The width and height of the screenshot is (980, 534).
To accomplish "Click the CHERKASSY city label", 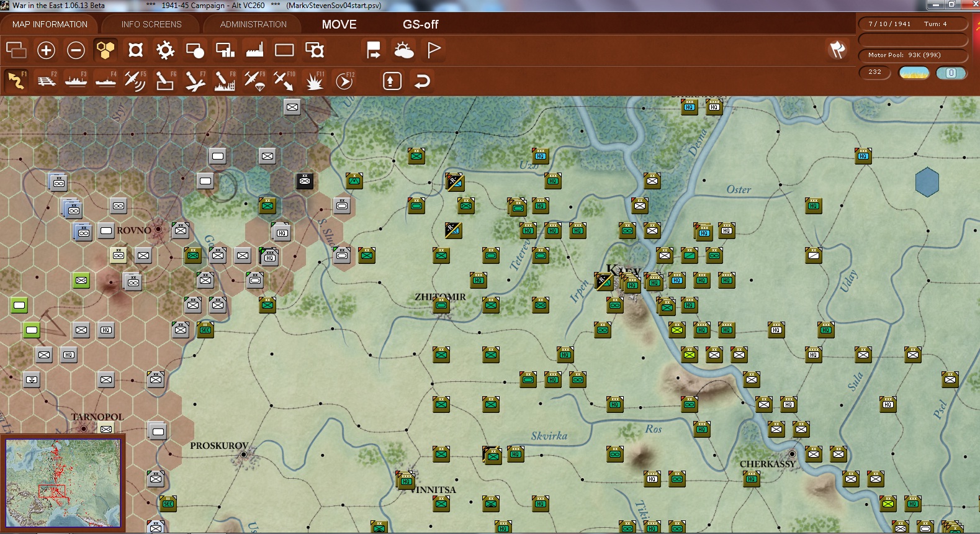I will 767,464.
